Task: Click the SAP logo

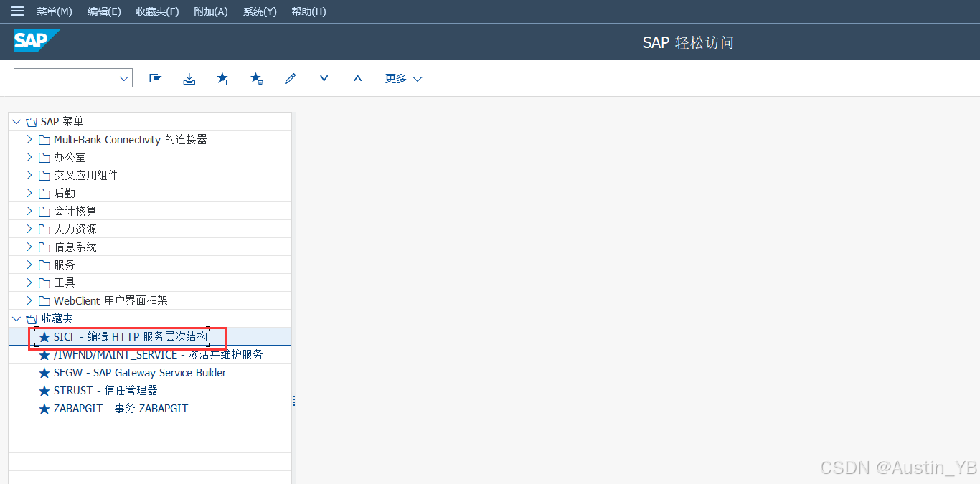Action: coord(34,42)
